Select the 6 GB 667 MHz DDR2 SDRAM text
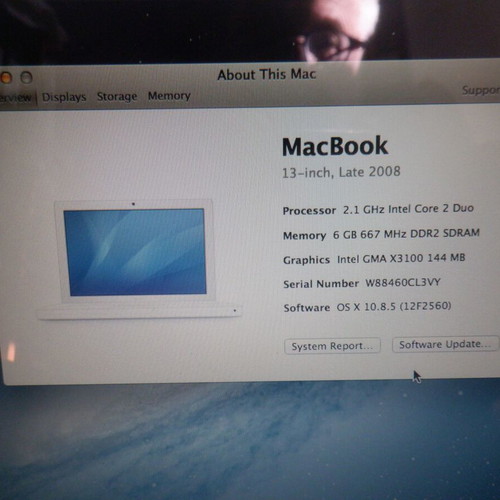This screenshot has height=500, width=500. click(406, 234)
